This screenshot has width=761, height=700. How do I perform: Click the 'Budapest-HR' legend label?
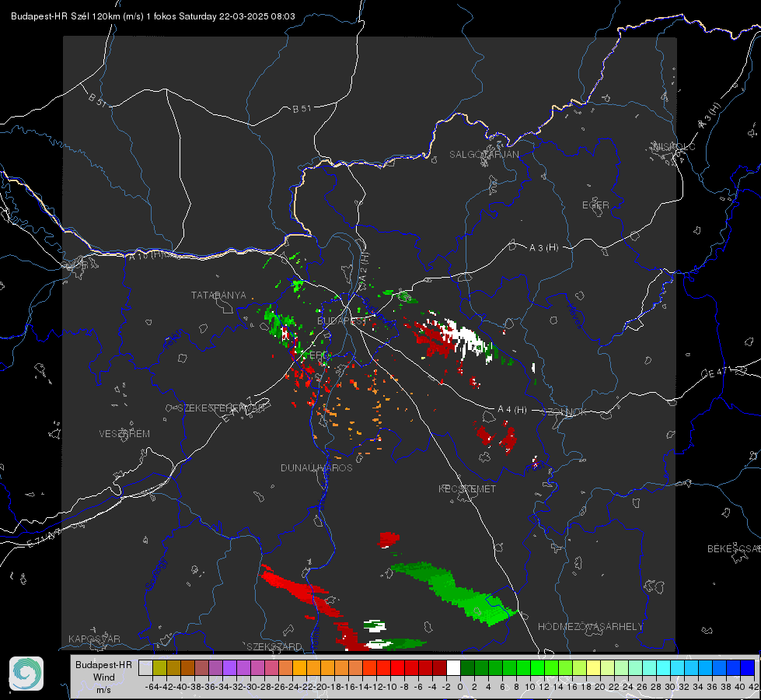[103, 664]
